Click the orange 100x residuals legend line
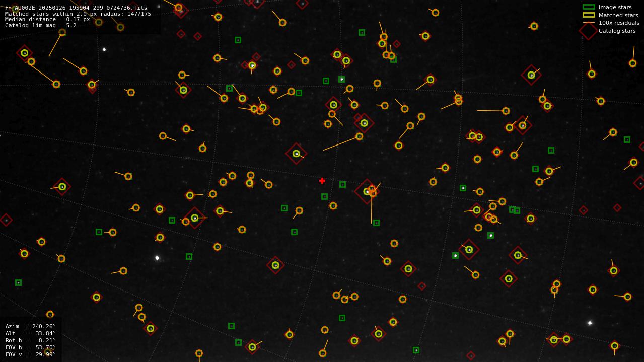 pos(589,23)
